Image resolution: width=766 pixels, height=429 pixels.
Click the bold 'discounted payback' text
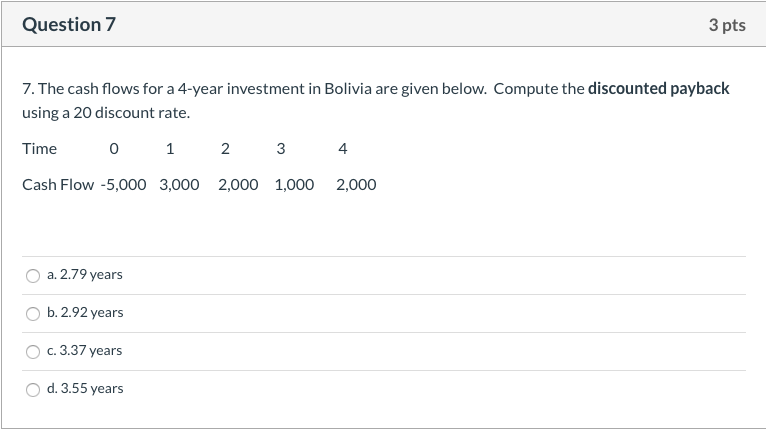tap(659, 88)
